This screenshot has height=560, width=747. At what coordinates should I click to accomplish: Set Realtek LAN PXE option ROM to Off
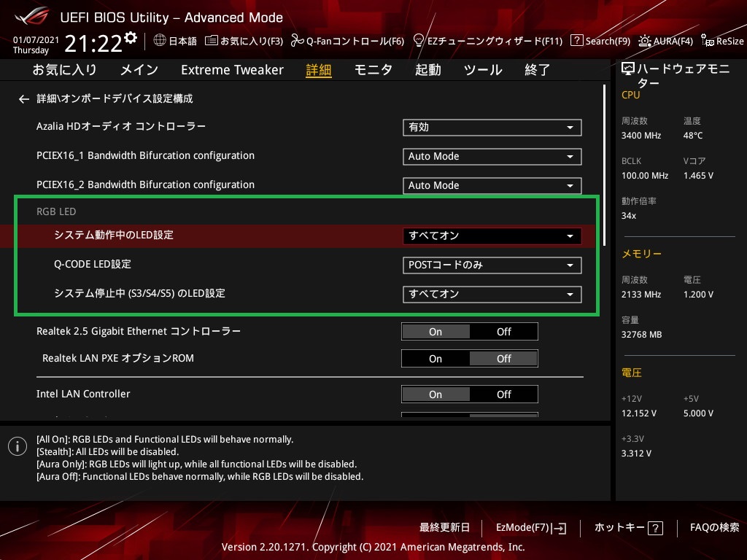(504, 359)
